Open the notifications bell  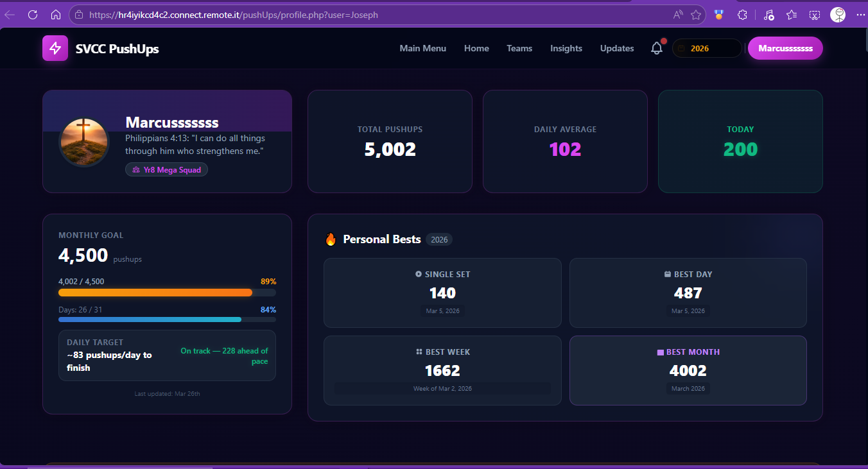(656, 48)
